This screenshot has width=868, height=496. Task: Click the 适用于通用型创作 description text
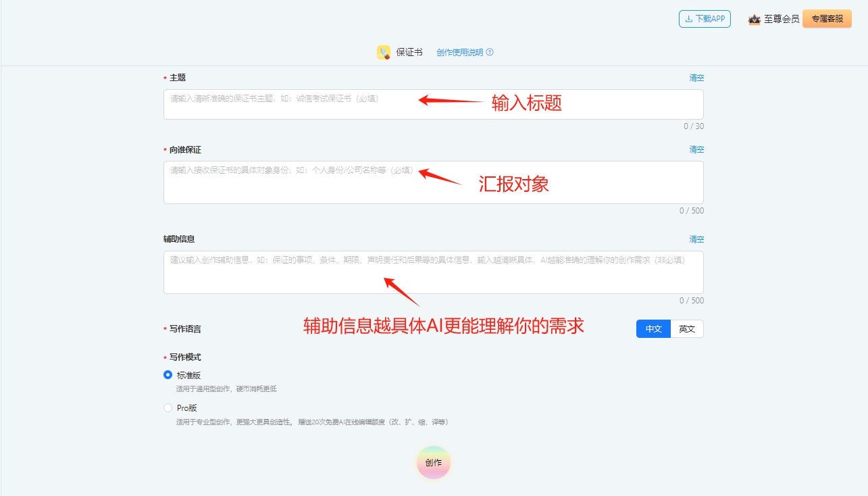226,389
